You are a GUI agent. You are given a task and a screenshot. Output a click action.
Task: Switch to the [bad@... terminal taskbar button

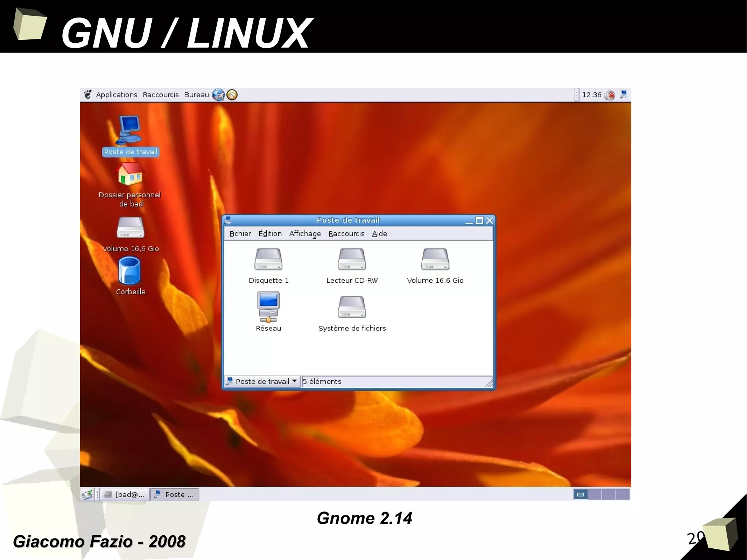pyautogui.click(x=125, y=495)
